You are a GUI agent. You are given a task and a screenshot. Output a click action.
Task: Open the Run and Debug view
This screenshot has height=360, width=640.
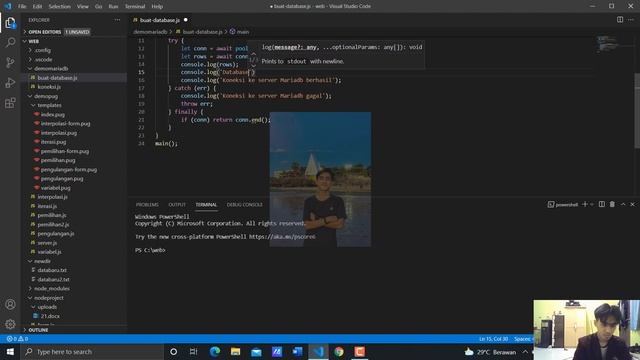pos(10,82)
